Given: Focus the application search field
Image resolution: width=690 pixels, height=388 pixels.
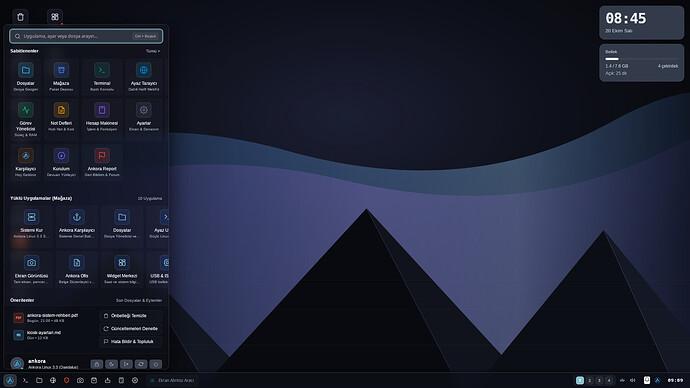Looking at the screenshot, I should click(x=86, y=36).
